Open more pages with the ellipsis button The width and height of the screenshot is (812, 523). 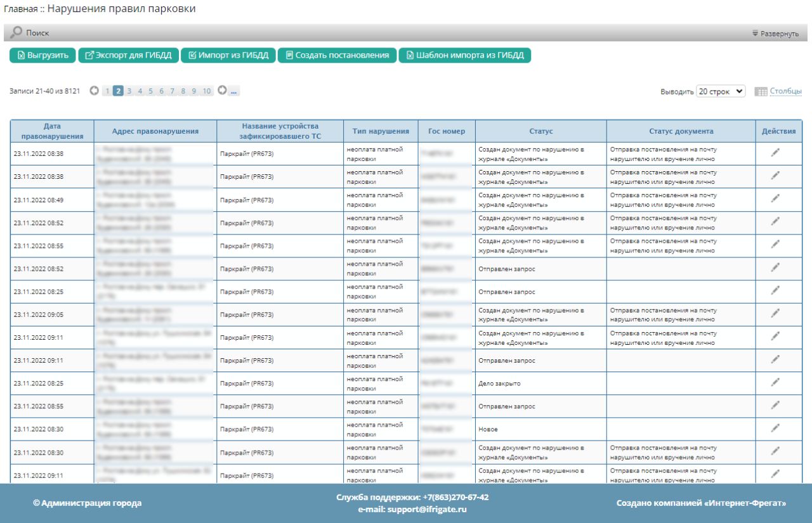pyautogui.click(x=233, y=91)
